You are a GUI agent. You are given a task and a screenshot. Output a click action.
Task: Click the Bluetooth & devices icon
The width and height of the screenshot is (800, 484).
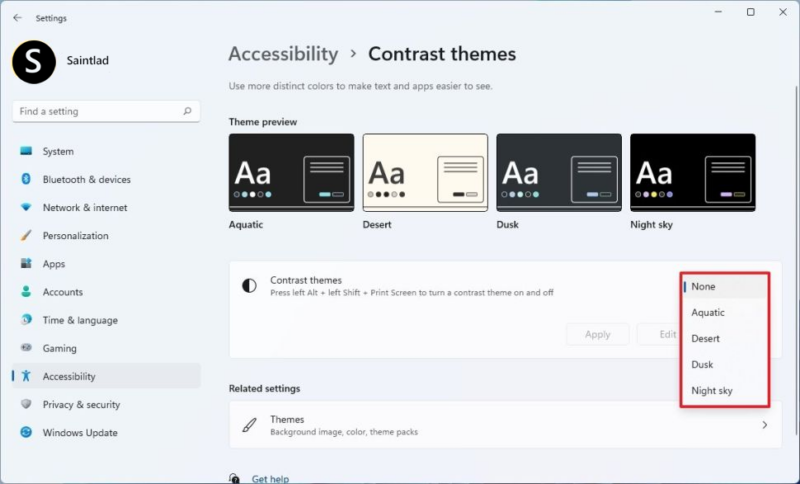coord(26,180)
